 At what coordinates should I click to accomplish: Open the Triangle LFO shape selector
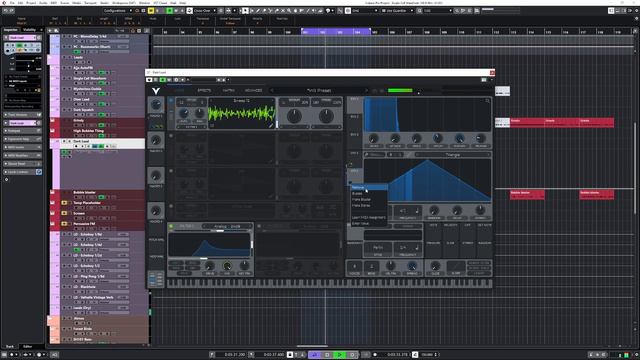pos(452,155)
